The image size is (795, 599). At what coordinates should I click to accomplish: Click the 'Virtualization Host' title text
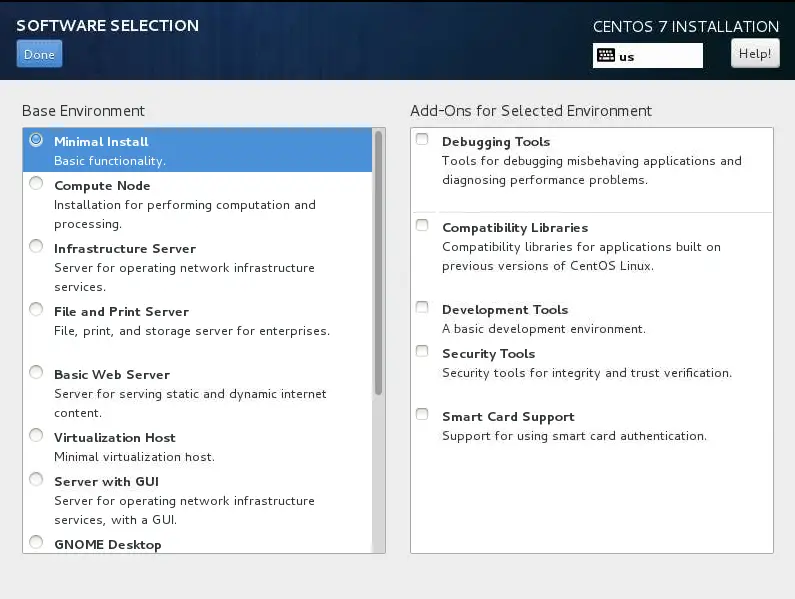pyautogui.click(x=115, y=437)
